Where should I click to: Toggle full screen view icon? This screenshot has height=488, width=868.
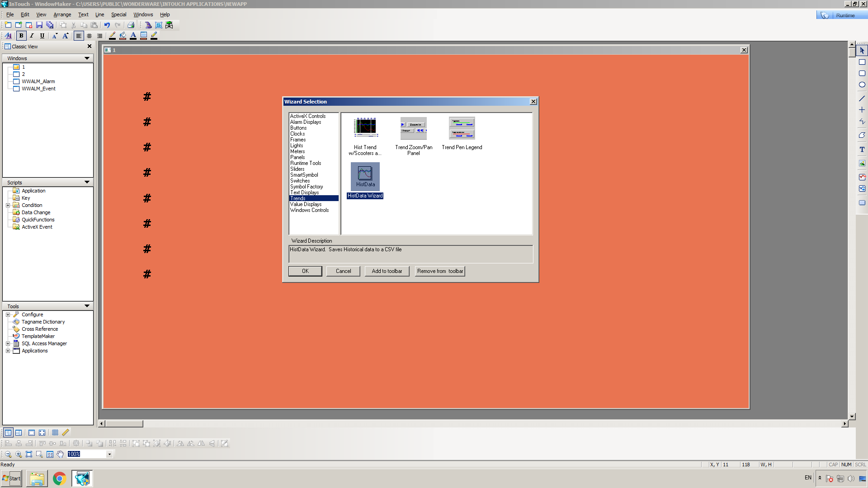coord(42,432)
